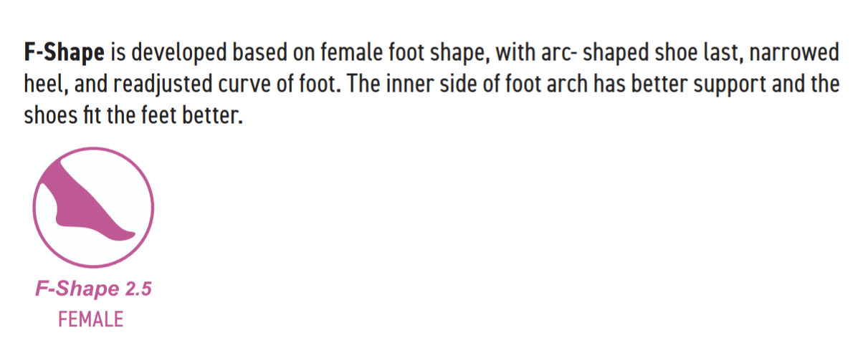Click the word "support" in the second line
Viewport: 868px width, 358px height.
coord(736,84)
